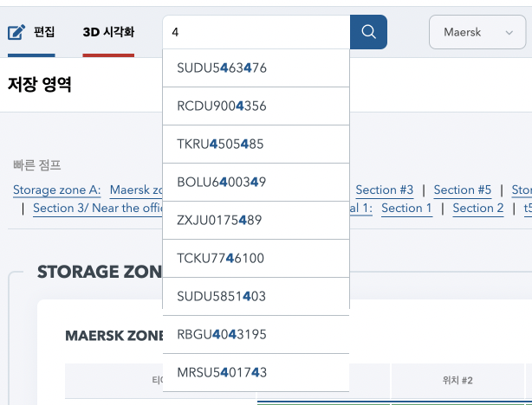532x405 pixels.
Task: Click the magnifier search button
Action: tap(368, 32)
